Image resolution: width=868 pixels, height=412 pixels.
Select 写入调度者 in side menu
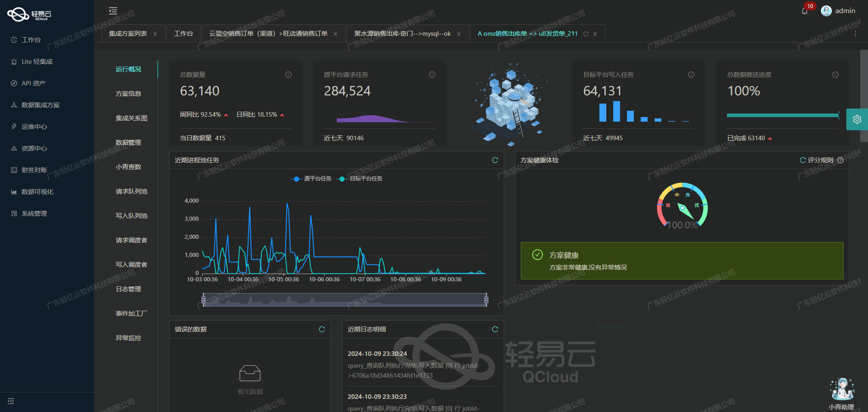click(x=131, y=265)
